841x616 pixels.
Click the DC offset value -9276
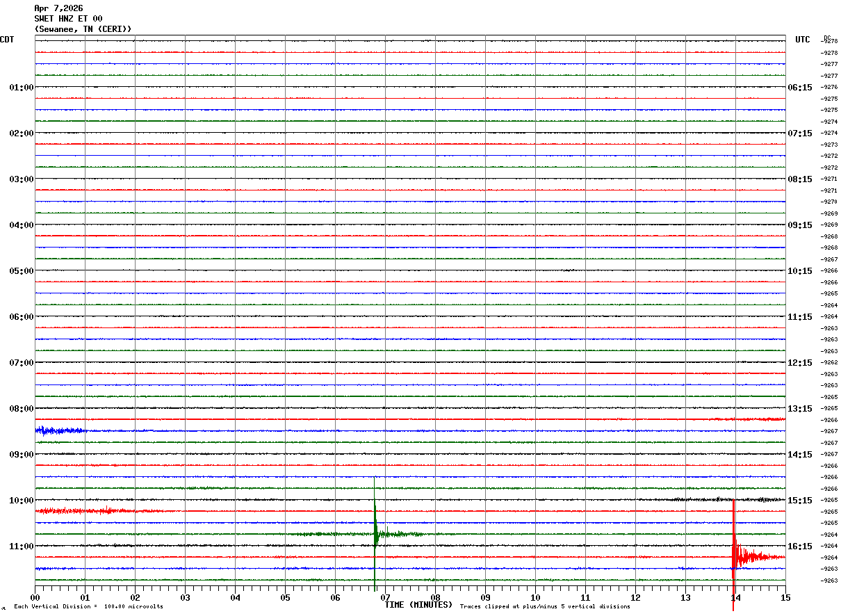[829, 87]
